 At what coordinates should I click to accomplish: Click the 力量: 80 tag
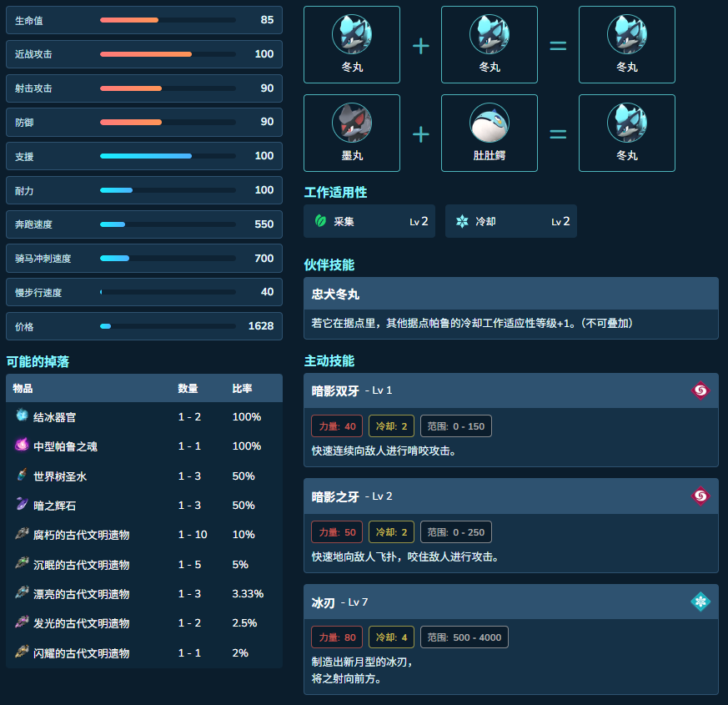click(337, 637)
